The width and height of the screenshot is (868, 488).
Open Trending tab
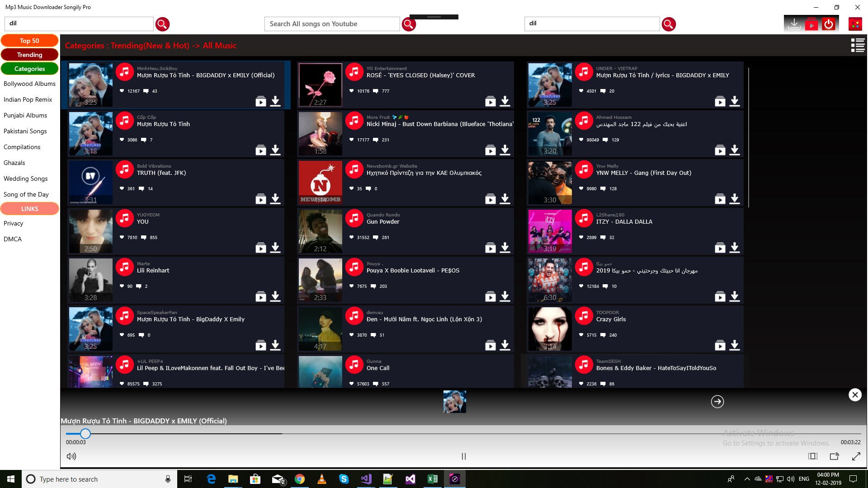pos(30,55)
